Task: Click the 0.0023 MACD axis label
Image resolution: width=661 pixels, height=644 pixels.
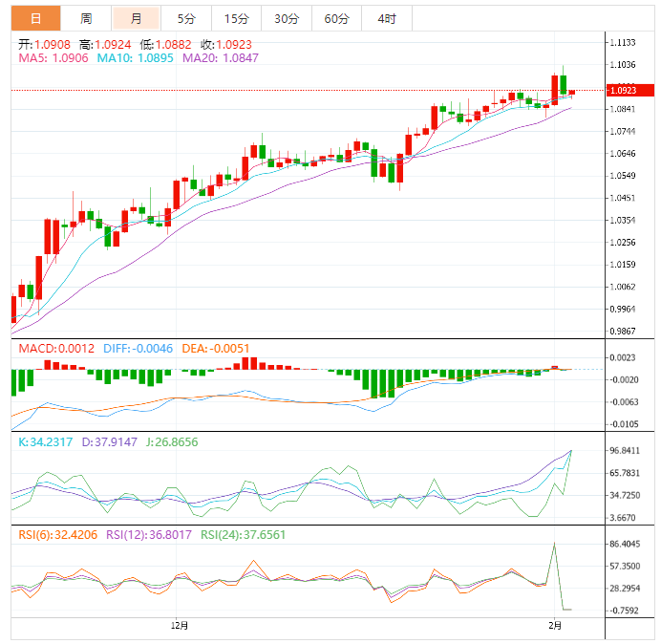Action: pyautogui.click(x=623, y=357)
